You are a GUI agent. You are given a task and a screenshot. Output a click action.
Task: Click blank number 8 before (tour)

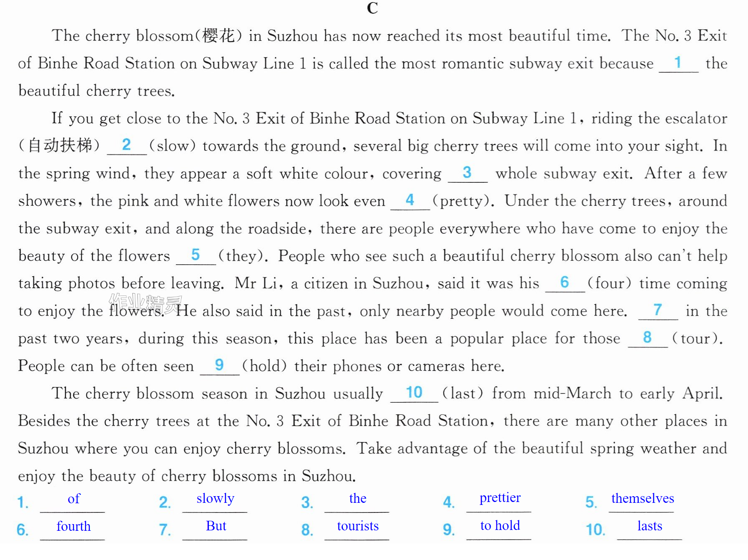pos(648,338)
